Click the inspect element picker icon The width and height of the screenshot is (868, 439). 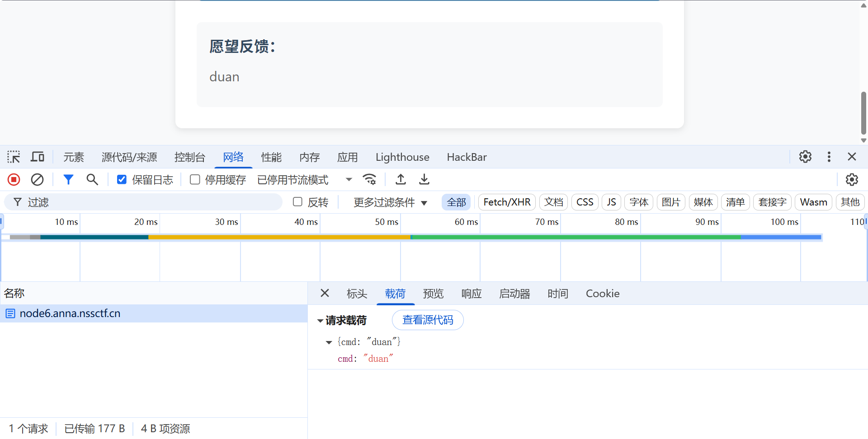[x=14, y=157]
